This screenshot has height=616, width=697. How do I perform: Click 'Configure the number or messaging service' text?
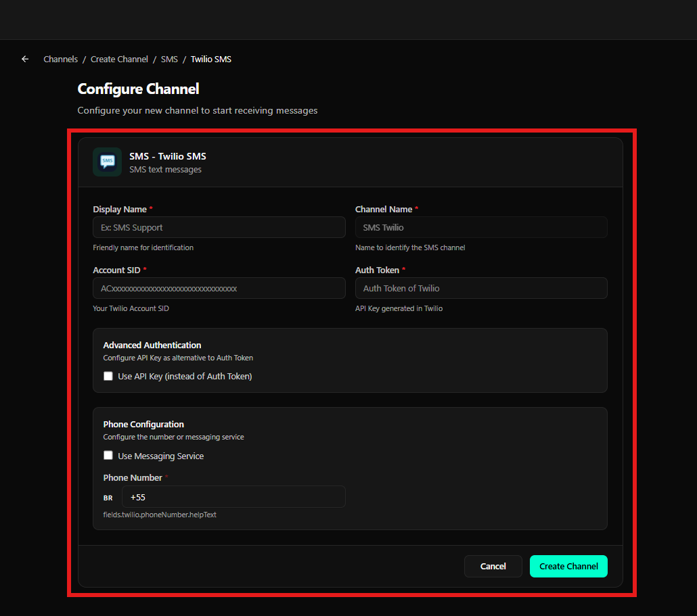[x=173, y=437]
